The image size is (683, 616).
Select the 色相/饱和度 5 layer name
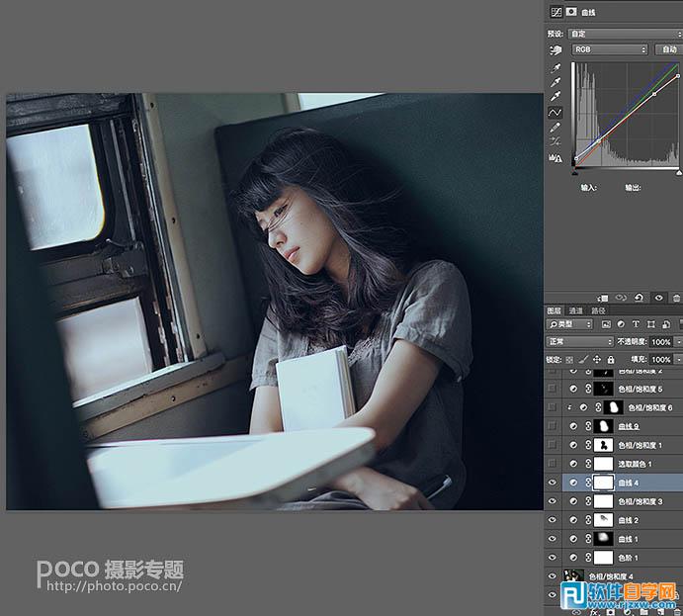640,389
